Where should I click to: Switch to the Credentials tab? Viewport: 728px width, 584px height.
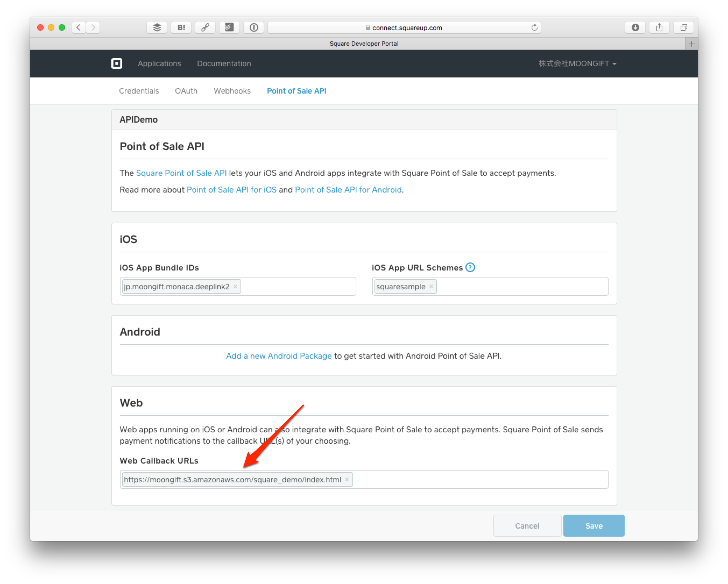click(x=140, y=91)
